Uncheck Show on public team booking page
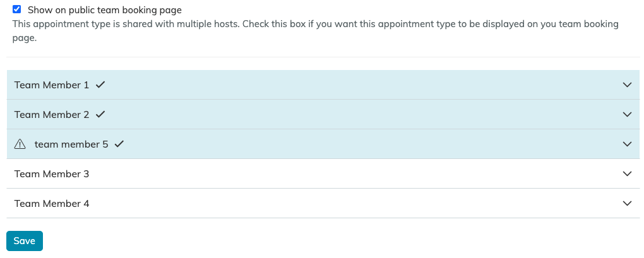Image resolution: width=644 pixels, height=258 pixels. (x=17, y=9)
